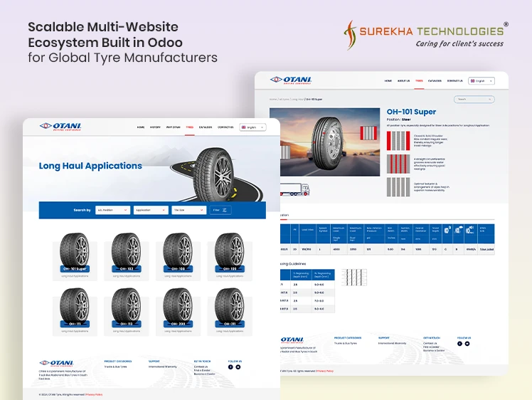
Task: Open CATALOGS in the Long Haul page menu
Action: 206,127
